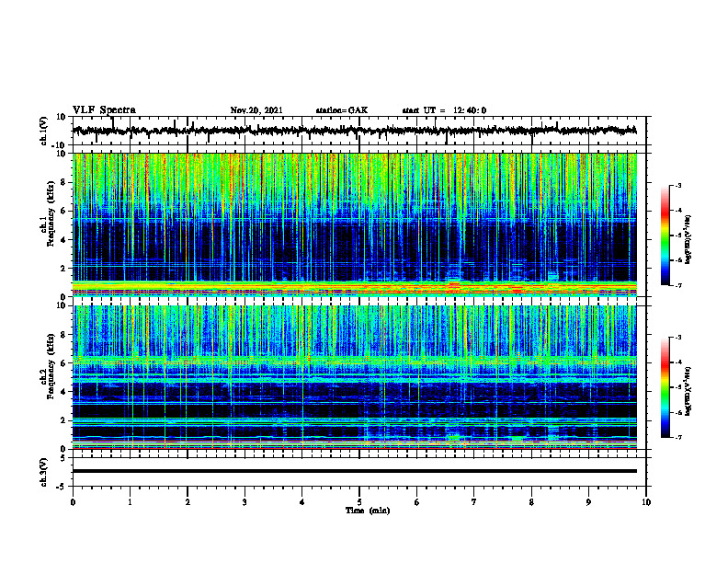Click the "2" tick on the time axis
The height and width of the screenshot is (563, 728).
[x=188, y=502]
